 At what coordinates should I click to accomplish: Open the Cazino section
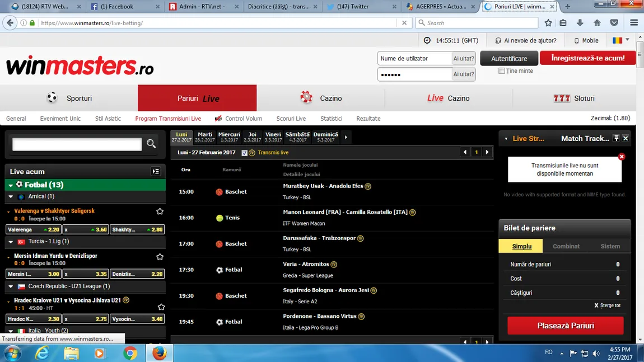(x=320, y=98)
